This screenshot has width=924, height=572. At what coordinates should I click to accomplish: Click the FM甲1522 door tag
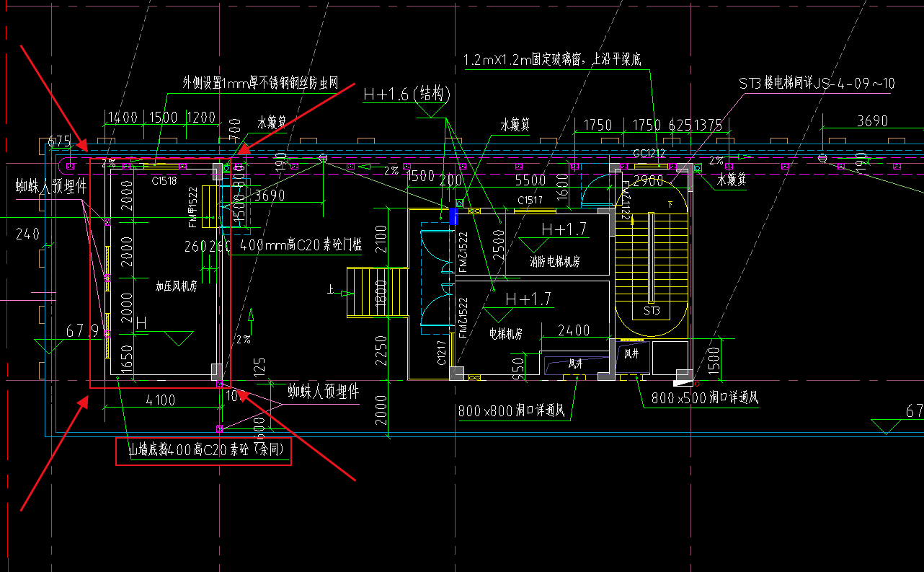click(192, 208)
